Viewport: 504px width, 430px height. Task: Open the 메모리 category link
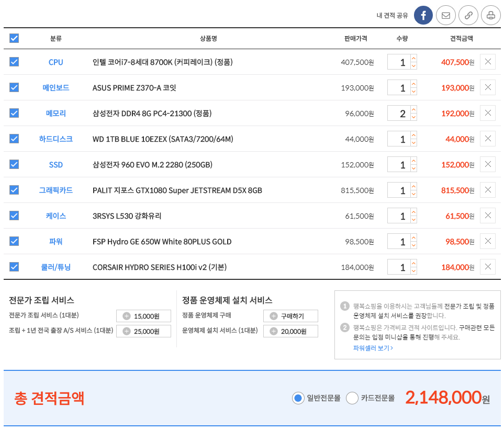pyautogui.click(x=55, y=114)
